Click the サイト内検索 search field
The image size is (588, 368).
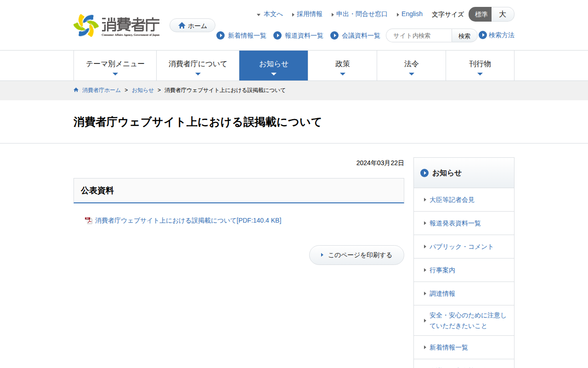click(419, 35)
